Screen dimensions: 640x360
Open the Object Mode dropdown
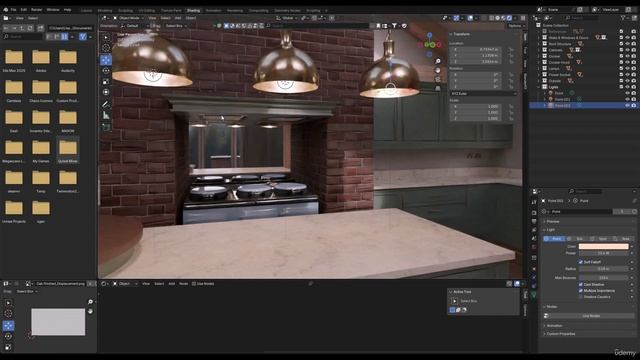pos(128,18)
